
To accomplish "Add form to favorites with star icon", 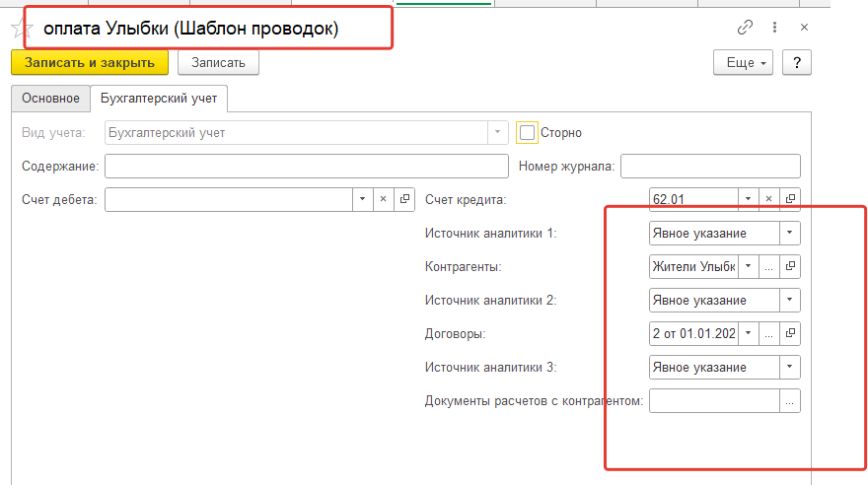I will 21,28.
